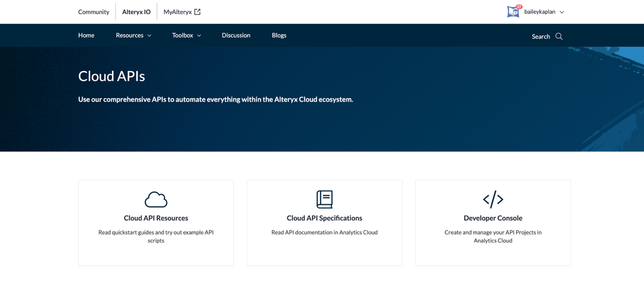Click the book icon above Cloud API Specifications
Viewport: 644px width, 288px height.
point(324,199)
